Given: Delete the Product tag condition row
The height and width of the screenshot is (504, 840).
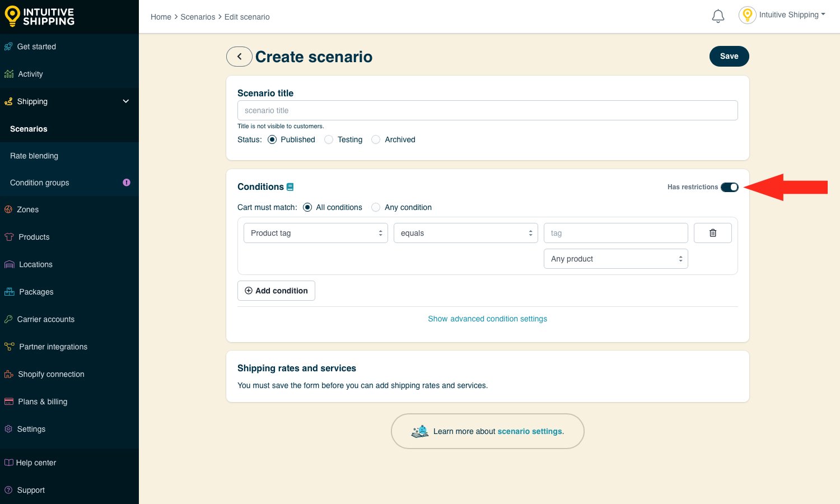Looking at the screenshot, I should point(712,233).
